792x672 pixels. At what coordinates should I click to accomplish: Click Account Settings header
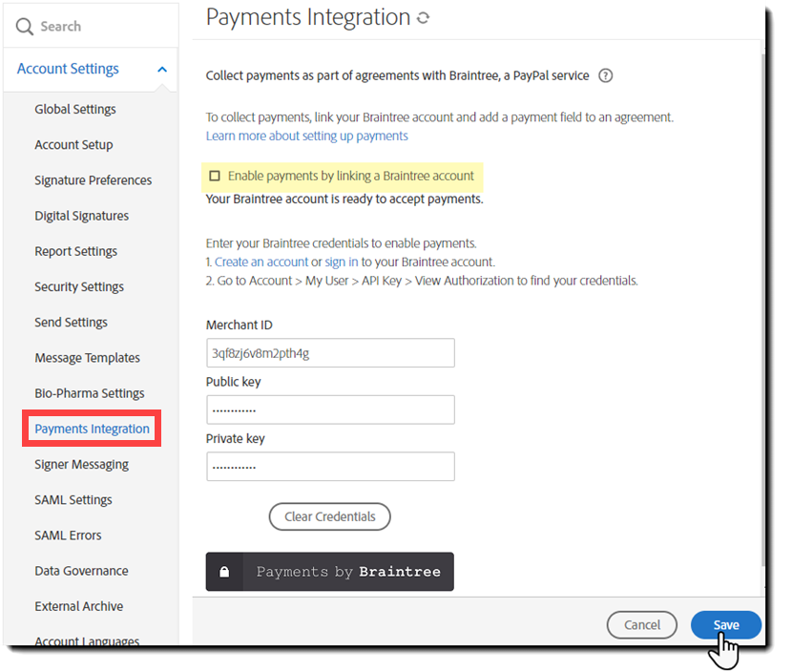[x=68, y=69]
